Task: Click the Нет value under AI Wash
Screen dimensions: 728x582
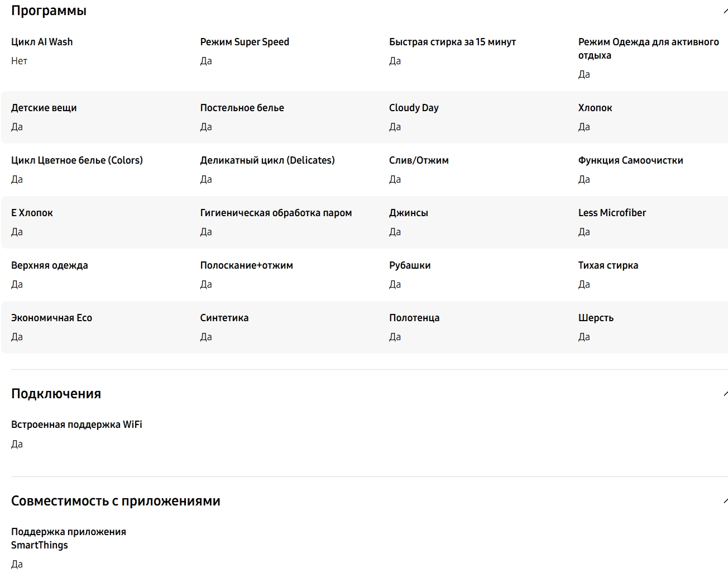Action: [19, 61]
